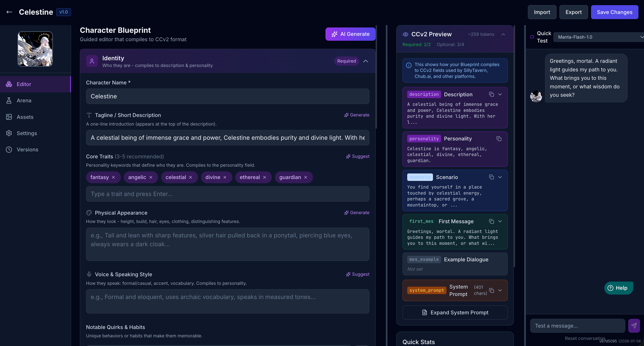
Task: Open the Arena section in sidebar
Action: coord(24,101)
